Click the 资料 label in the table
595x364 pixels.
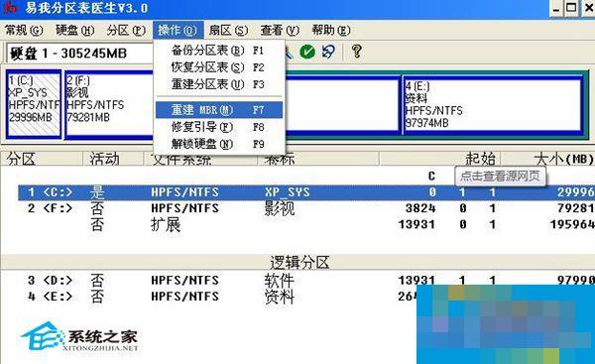click(x=280, y=297)
